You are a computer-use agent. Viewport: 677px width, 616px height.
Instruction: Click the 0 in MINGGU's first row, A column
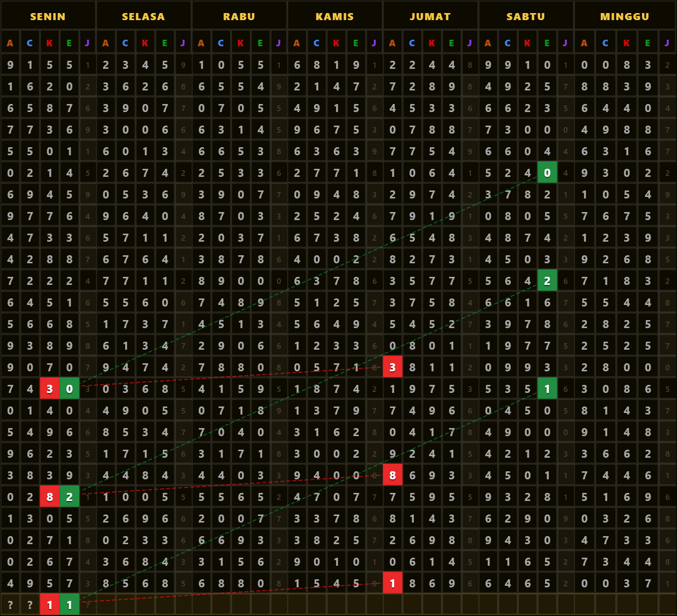[584, 64]
